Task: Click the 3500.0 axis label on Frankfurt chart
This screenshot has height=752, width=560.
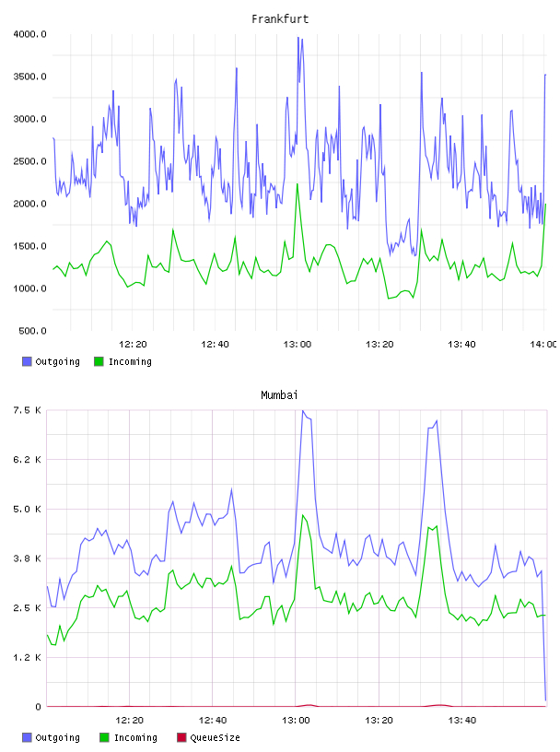Action: point(29,76)
